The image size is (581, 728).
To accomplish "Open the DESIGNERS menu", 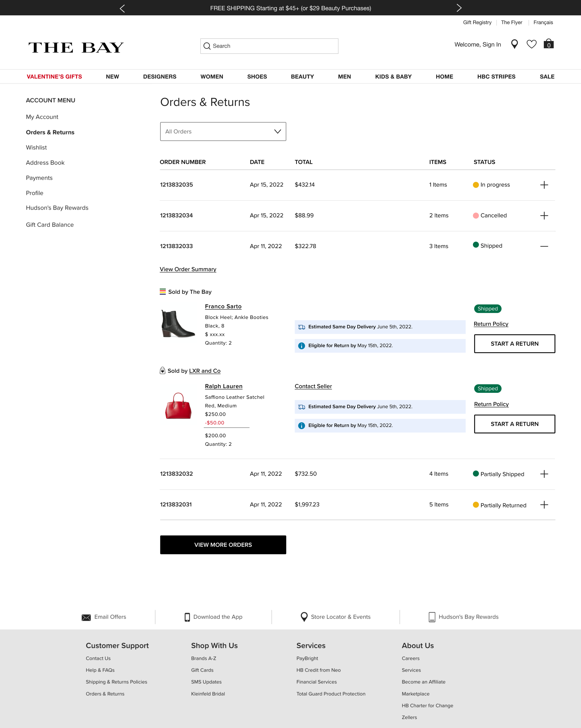I will [159, 77].
